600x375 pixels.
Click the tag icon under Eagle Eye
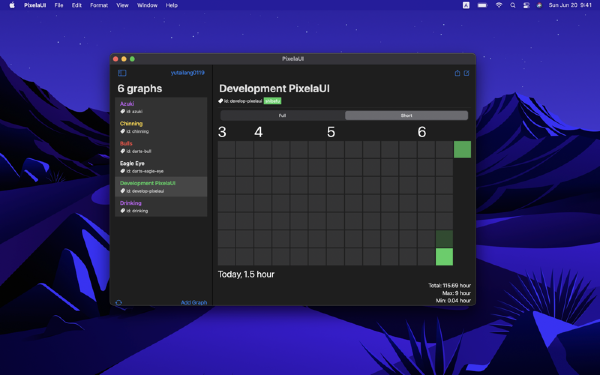tap(123, 171)
